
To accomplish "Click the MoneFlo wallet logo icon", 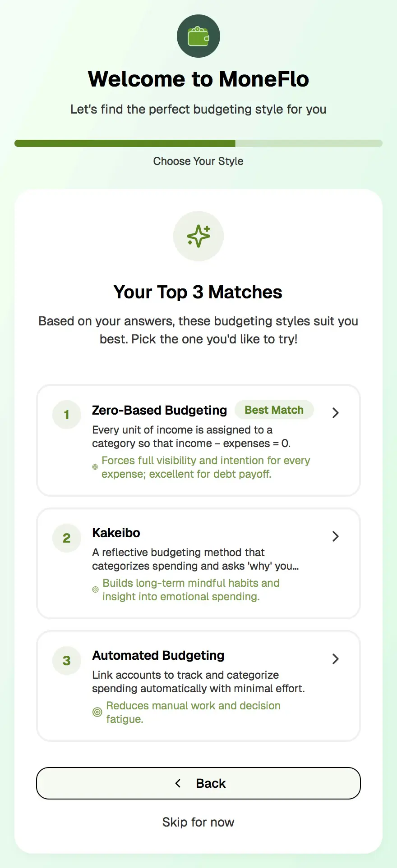I will click(198, 36).
